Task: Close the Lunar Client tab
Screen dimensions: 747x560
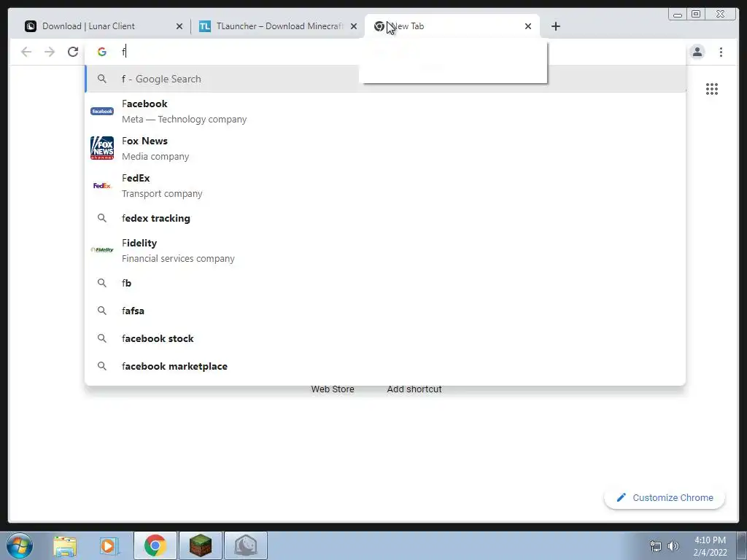Action: tap(179, 26)
